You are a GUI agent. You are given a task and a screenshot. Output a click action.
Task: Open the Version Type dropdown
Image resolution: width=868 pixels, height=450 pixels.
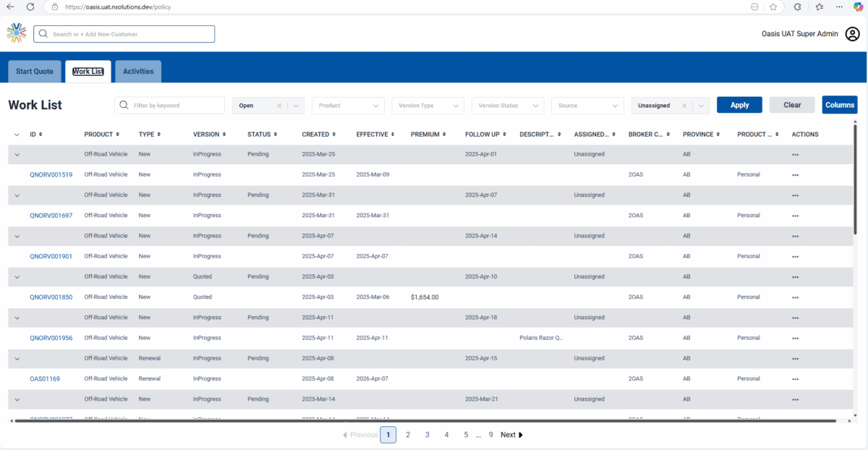[427, 106]
